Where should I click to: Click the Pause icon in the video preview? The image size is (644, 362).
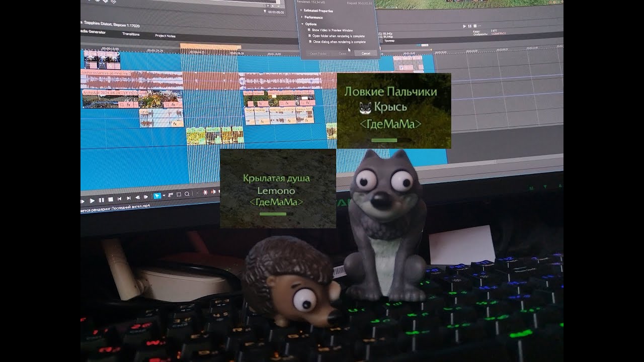[x=469, y=26]
